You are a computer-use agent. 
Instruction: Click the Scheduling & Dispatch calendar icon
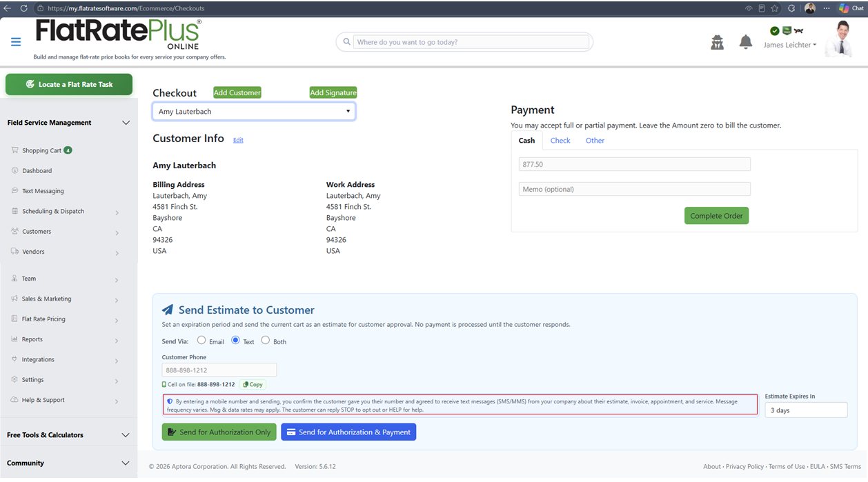[x=15, y=211]
